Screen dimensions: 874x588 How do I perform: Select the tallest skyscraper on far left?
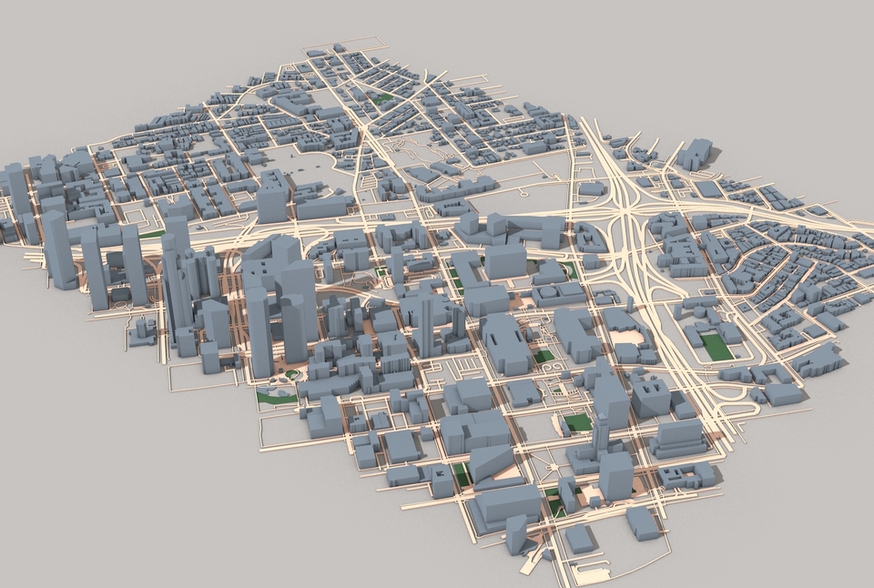(x=58, y=249)
